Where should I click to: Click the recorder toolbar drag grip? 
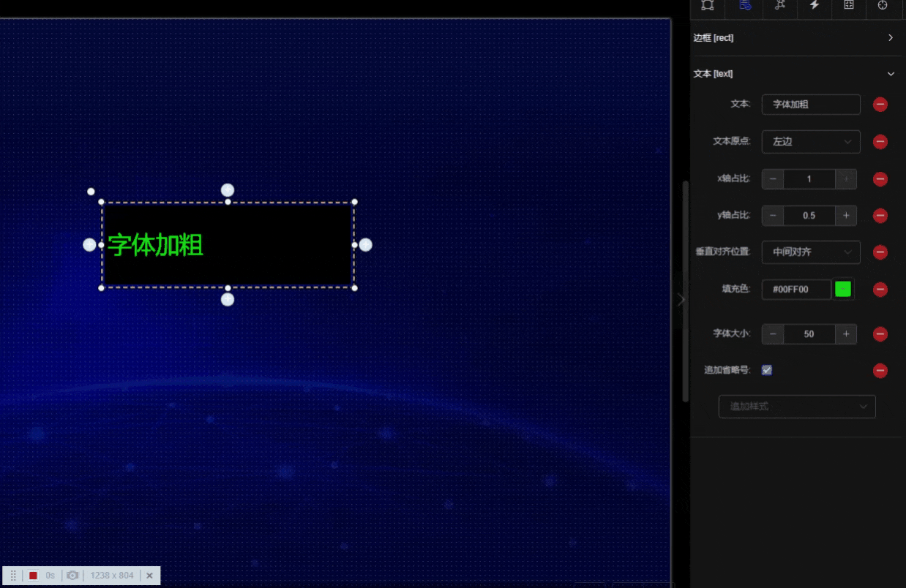tap(13, 576)
